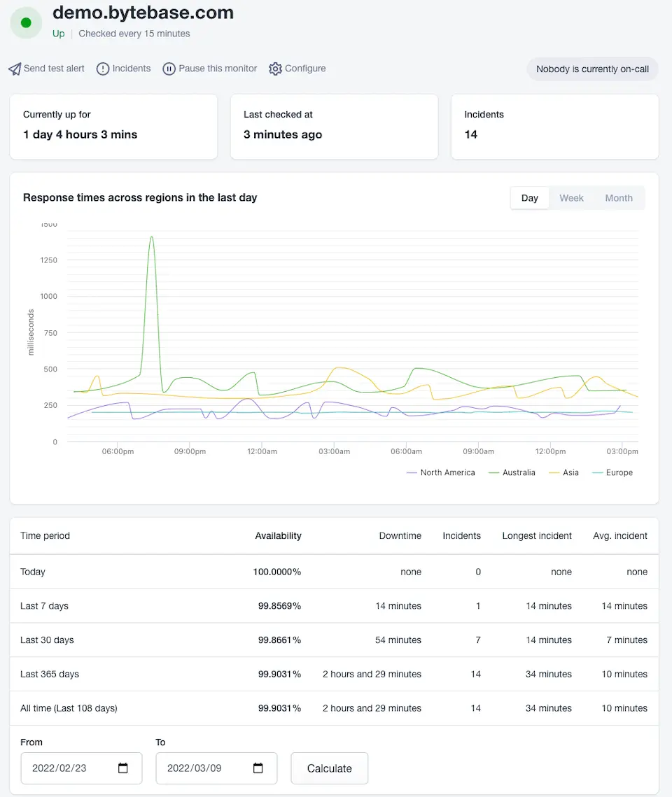
Task: Click the Incidents count card showing 14
Action: pyautogui.click(x=554, y=127)
